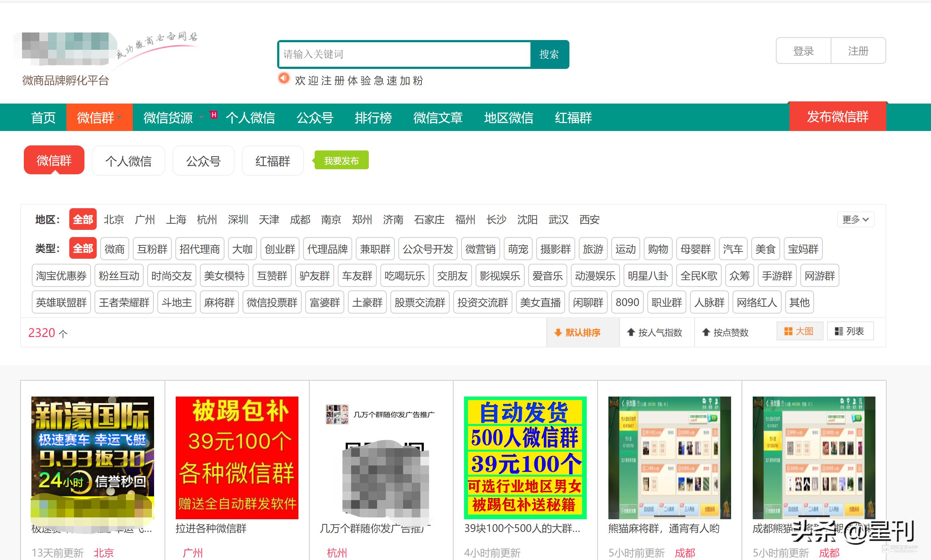Click the orange announcement speaker icon
This screenshot has width=931, height=560.
(284, 79)
